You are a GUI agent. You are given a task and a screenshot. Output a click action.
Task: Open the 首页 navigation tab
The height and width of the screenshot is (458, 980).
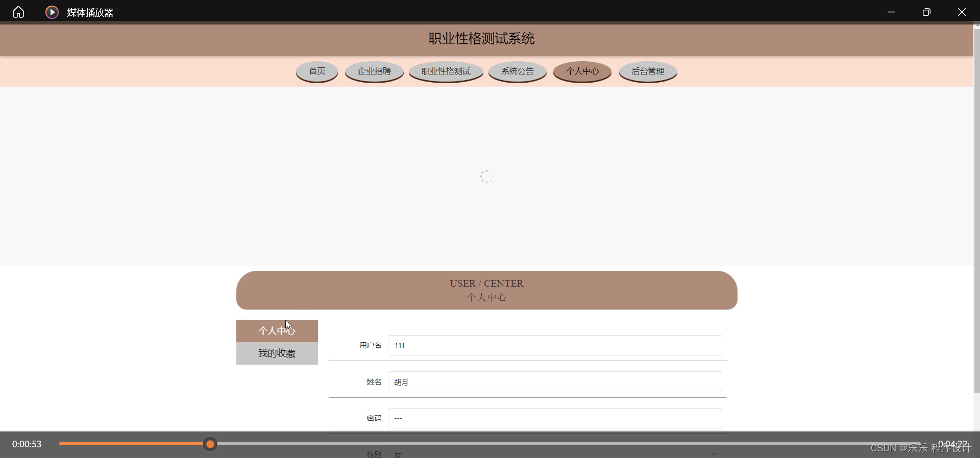[x=317, y=71]
